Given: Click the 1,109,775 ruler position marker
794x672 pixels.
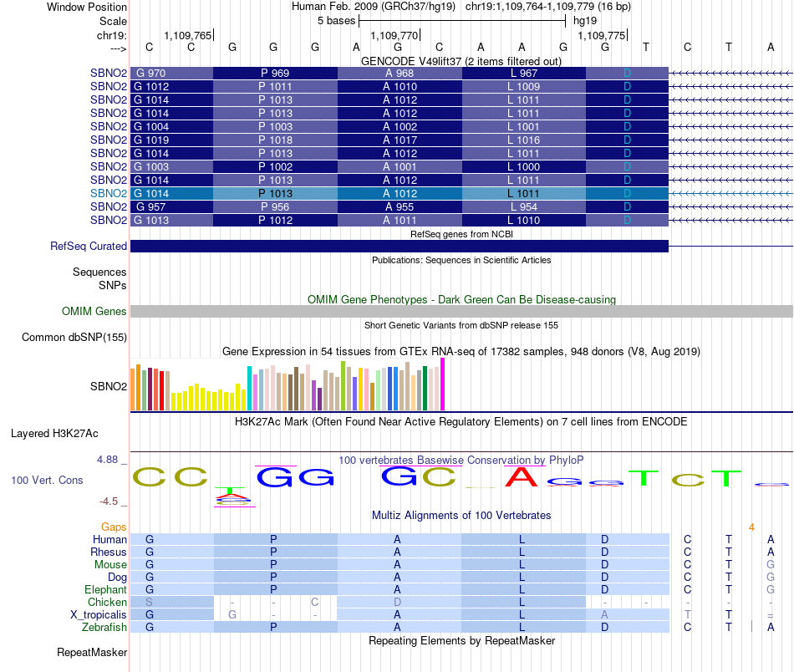Looking at the screenshot, I should coord(603,35).
